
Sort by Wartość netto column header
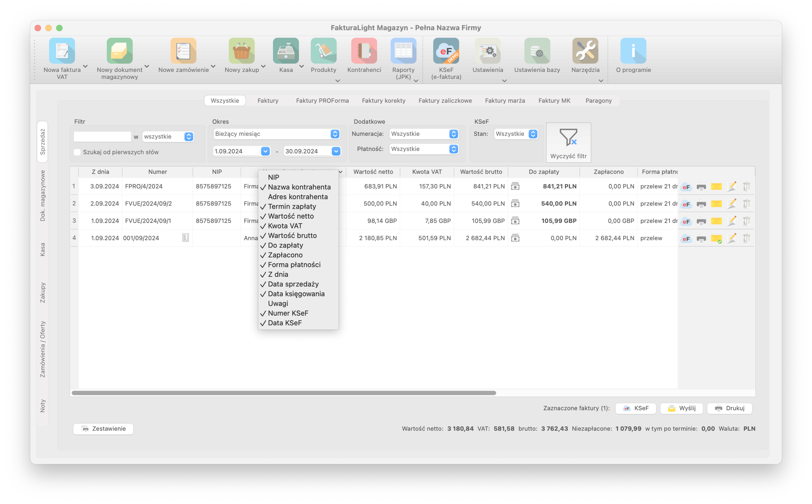click(x=373, y=172)
